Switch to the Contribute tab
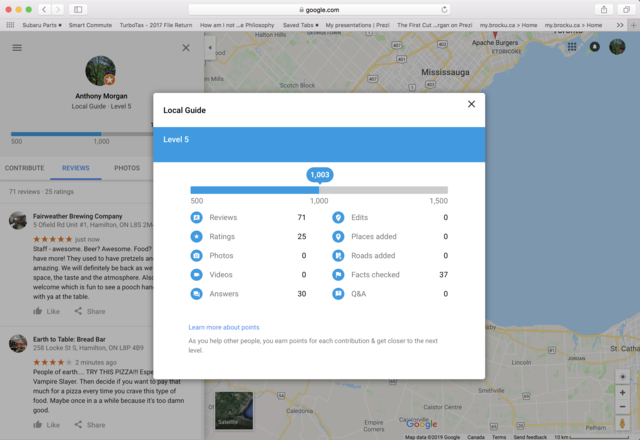The height and width of the screenshot is (440, 640). (24, 168)
